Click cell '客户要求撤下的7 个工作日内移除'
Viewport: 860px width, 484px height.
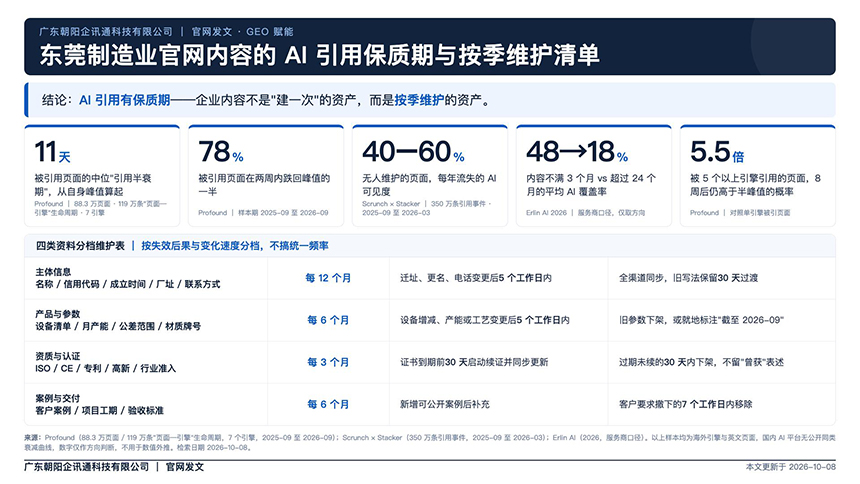[686, 404]
